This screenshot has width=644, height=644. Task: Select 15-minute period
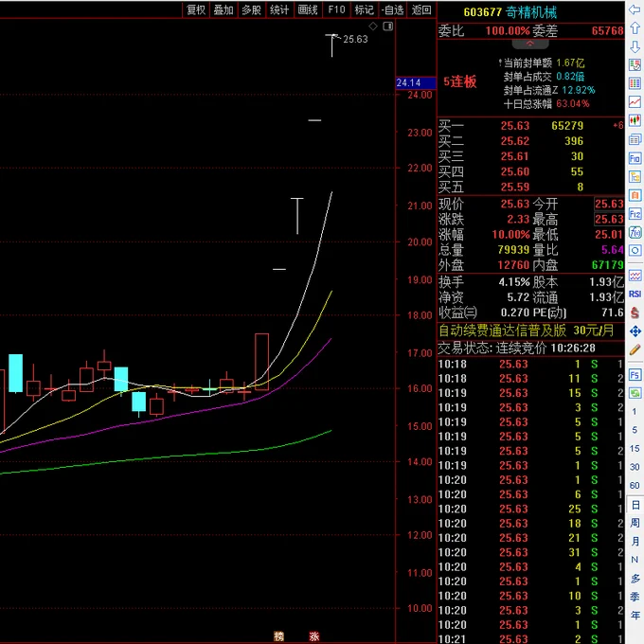coord(635,449)
